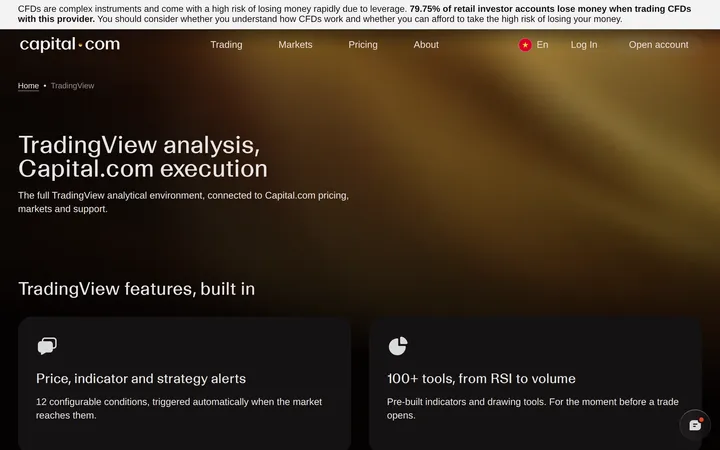This screenshot has width=720, height=450.
Task: Open the Pricing menu
Action: (x=363, y=45)
